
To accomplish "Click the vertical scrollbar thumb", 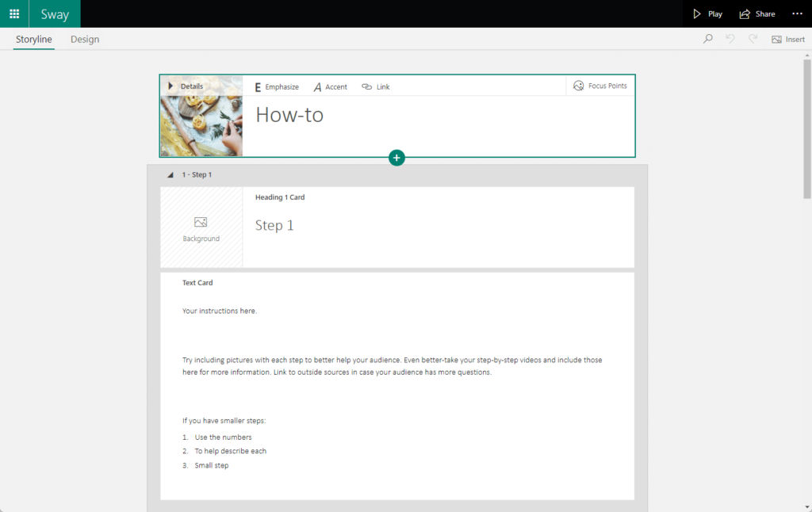I will [807, 128].
